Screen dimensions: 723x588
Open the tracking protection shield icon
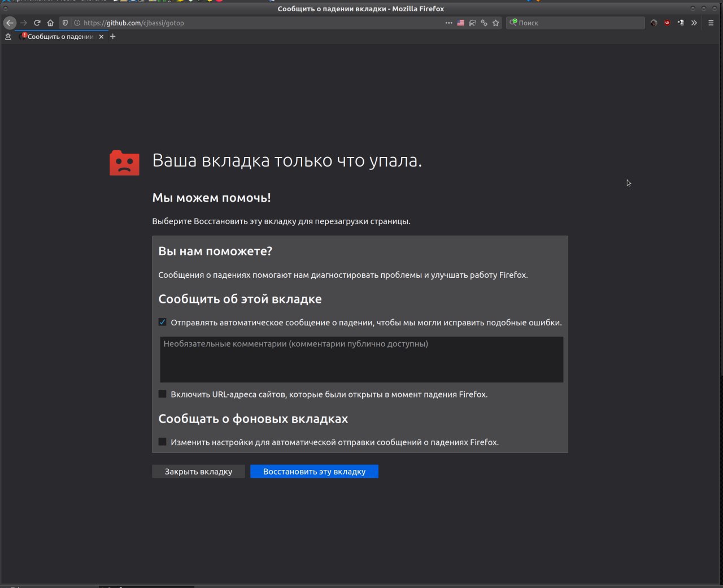pos(65,23)
